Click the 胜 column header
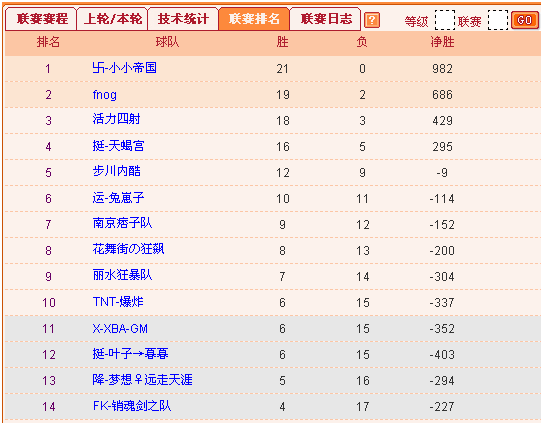 click(282, 42)
